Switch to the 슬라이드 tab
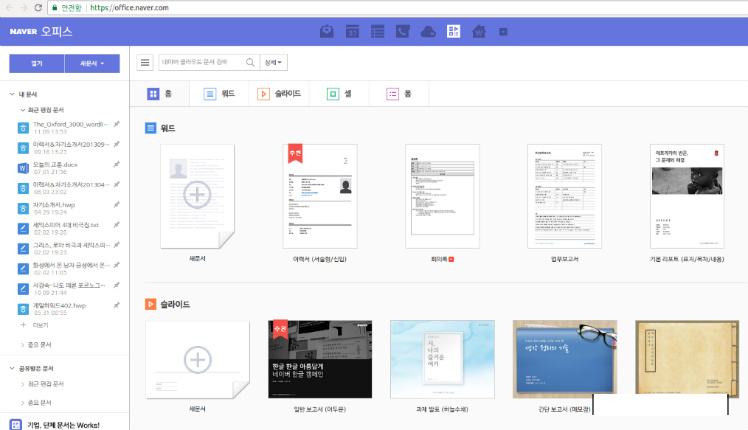748x430 pixels. (x=279, y=94)
